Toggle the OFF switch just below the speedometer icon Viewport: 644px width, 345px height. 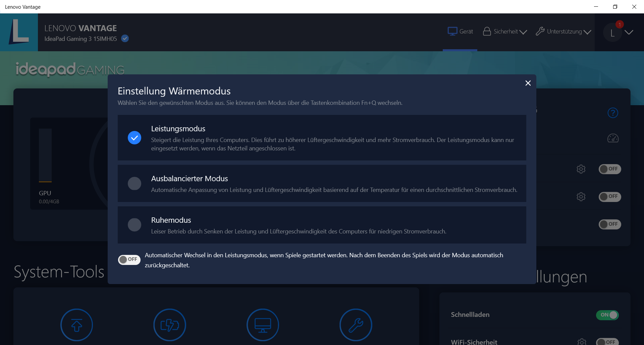[x=610, y=169]
